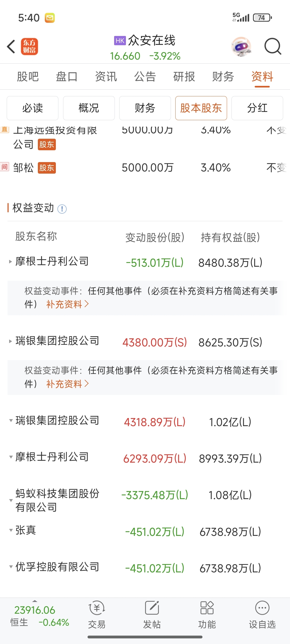Open the 功能 grid icon
This screenshot has width=290, height=644.
pos(207,608)
